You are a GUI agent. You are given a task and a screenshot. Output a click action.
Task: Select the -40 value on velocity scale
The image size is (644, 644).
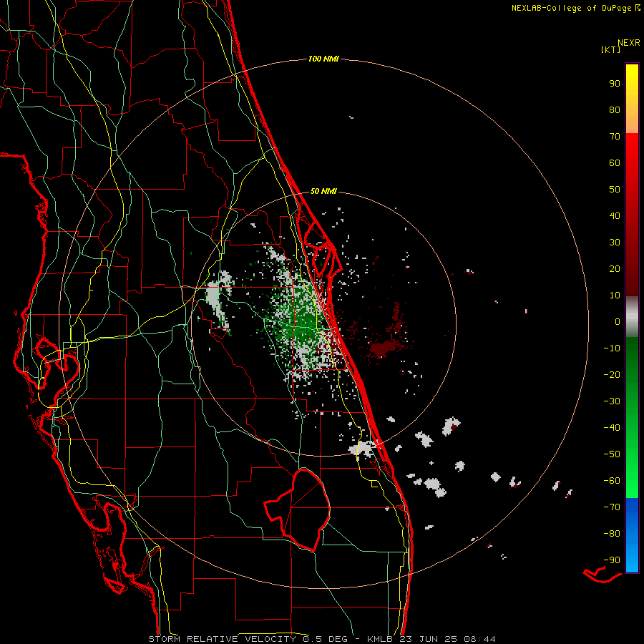tap(612, 428)
